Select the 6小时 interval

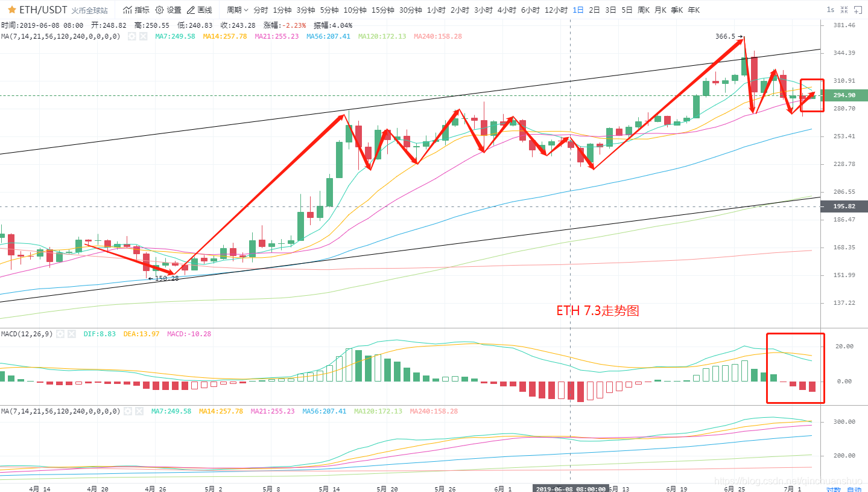530,10
